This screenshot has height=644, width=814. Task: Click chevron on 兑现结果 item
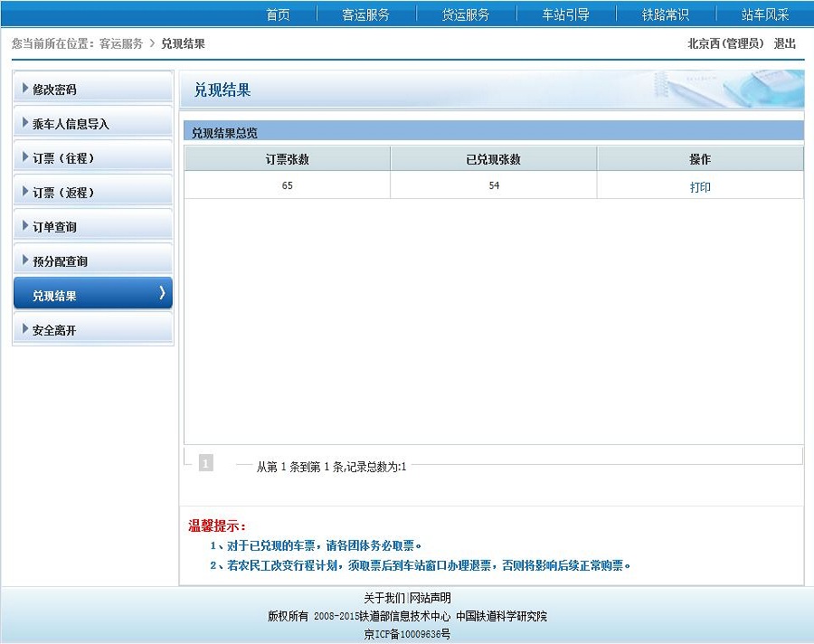(162, 293)
